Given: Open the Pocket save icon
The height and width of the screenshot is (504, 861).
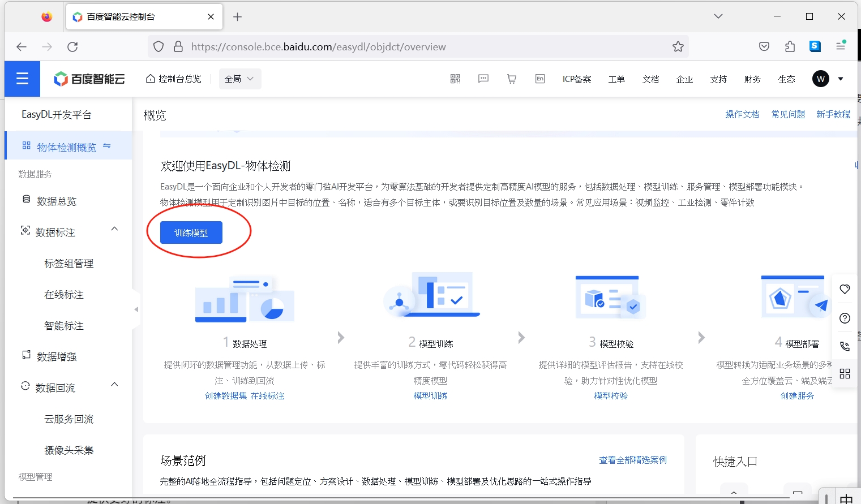Looking at the screenshot, I should click(764, 47).
